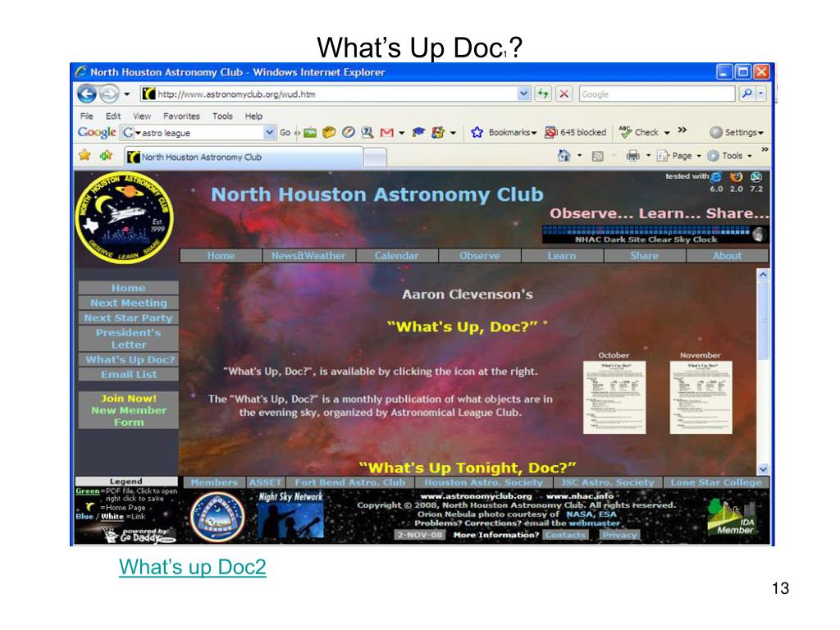The image size is (840, 630).
Task: Click Join Now New Member Form
Action: tap(128, 410)
